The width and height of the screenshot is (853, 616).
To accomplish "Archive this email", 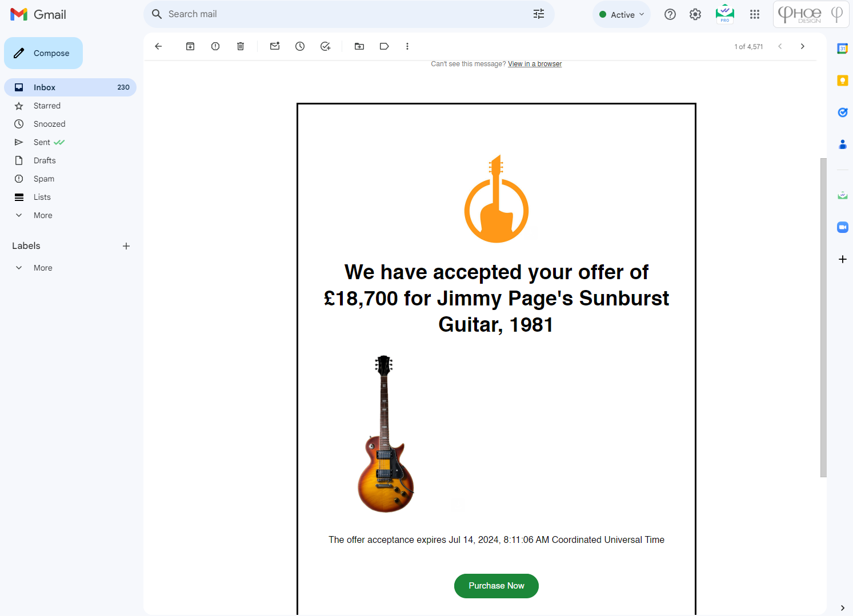I will click(x=190, y=46).
